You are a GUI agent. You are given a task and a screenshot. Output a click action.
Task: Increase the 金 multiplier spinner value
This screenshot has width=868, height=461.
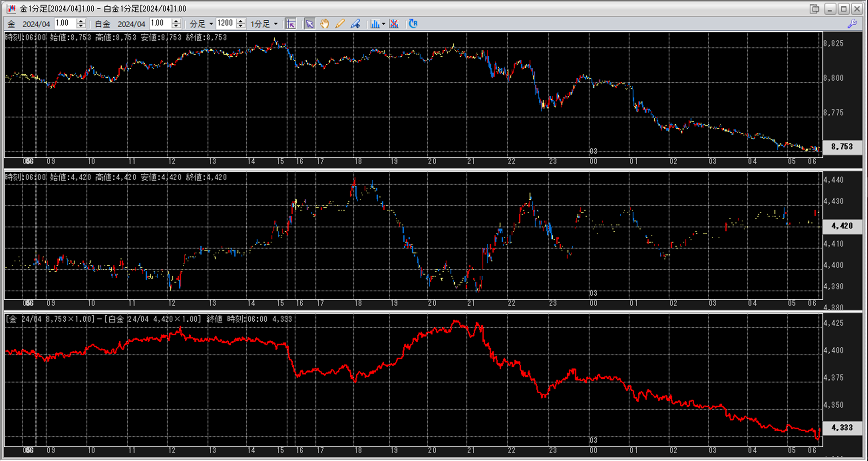coord(81,21)
